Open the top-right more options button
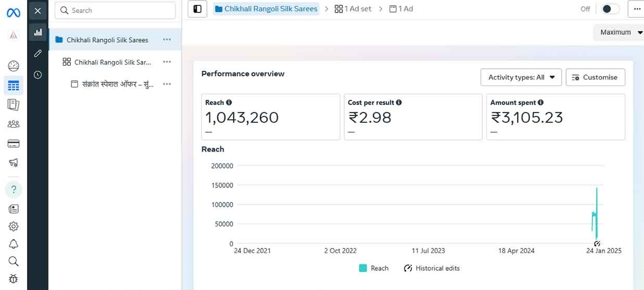This screenshot has width=644, height=290. [636, 9]
